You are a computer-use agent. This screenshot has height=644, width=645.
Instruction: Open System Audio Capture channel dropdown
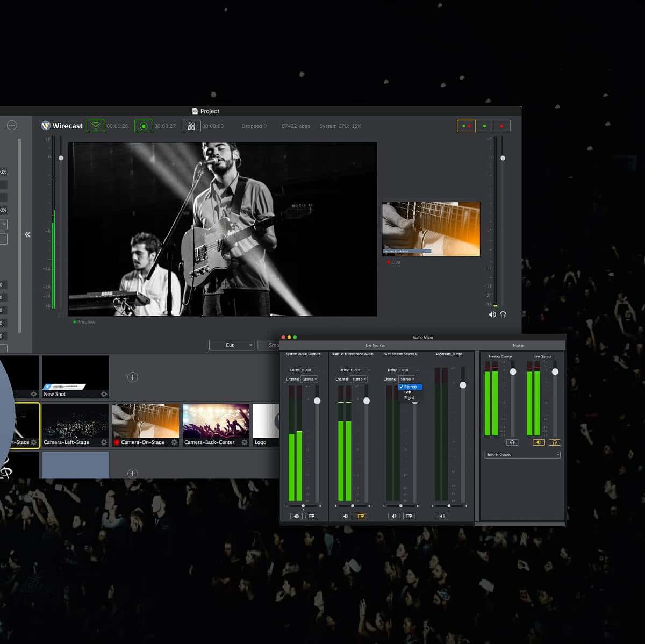(x=309, y=379)
